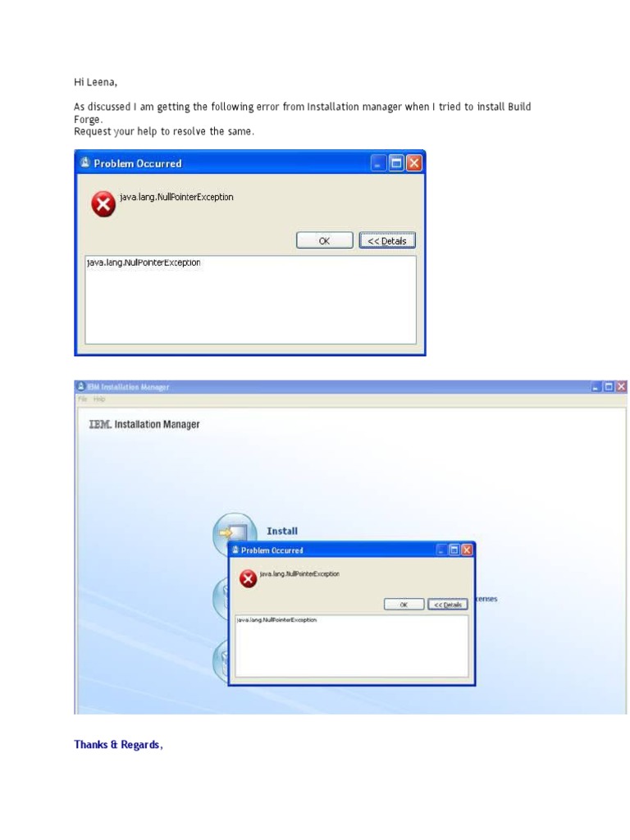Maximize the large Problem Occurred dialog
The width and height of the screenshot is (630, 840).
[396, 163]
